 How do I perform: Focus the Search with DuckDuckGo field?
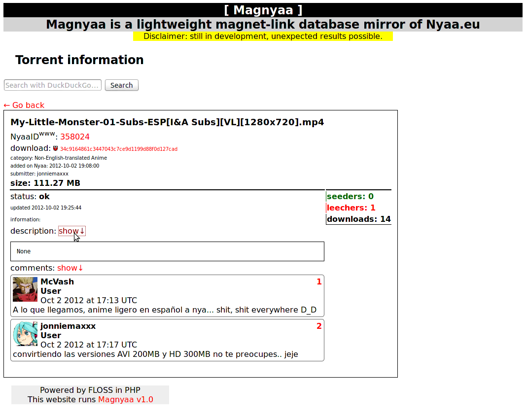coord(53,85)
